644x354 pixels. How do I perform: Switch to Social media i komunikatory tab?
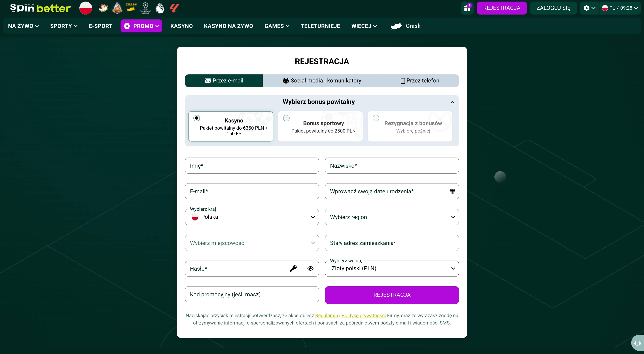click(322, 81)
